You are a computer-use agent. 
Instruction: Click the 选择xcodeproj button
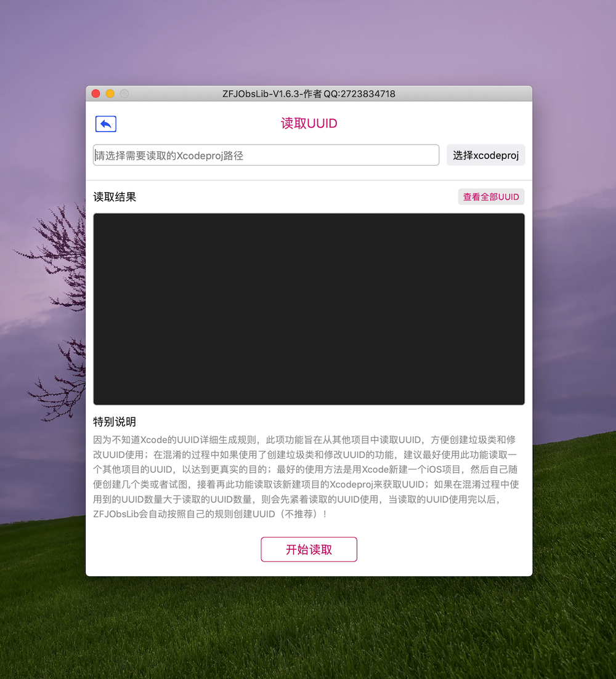coord(485,155)
